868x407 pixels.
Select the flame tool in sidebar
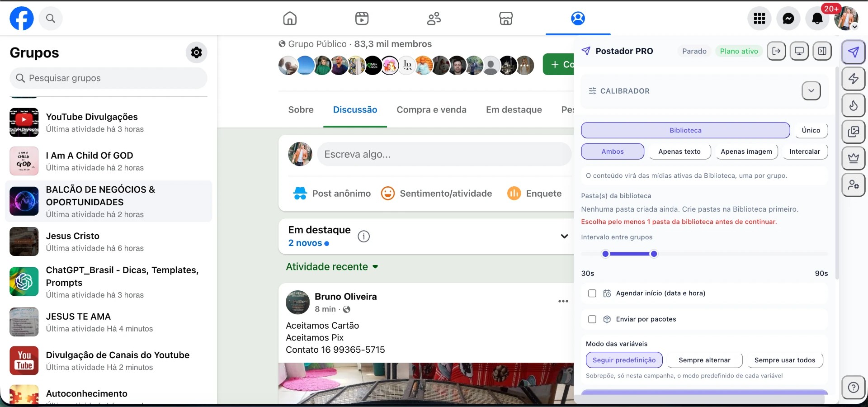click(854, 105)
